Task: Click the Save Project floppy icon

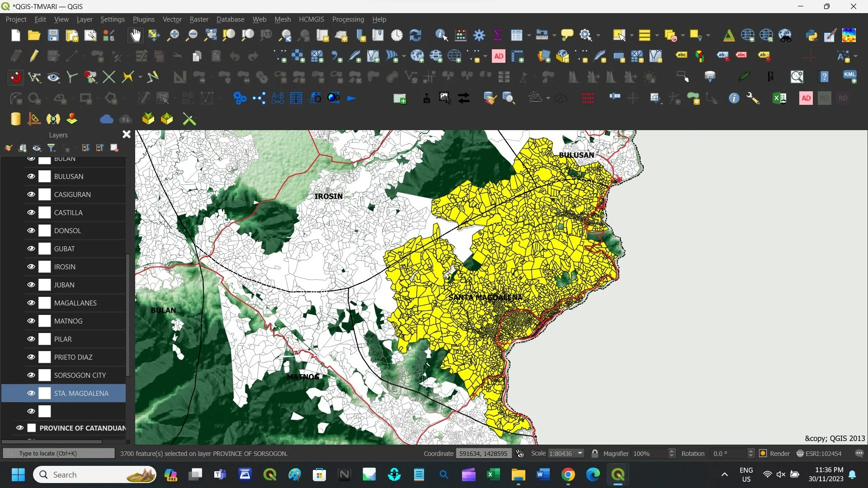Action: pos(53,35)
